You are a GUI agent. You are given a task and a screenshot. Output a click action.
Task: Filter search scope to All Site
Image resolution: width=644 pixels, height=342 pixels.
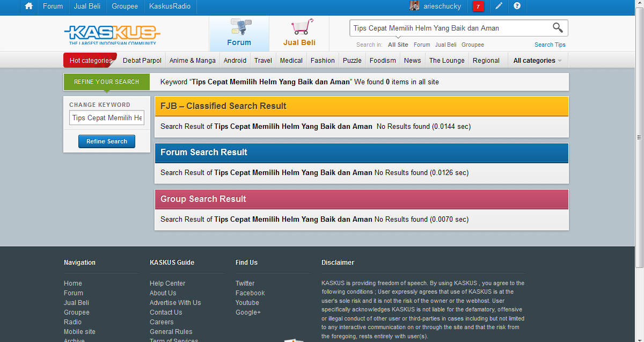point(398,45)
